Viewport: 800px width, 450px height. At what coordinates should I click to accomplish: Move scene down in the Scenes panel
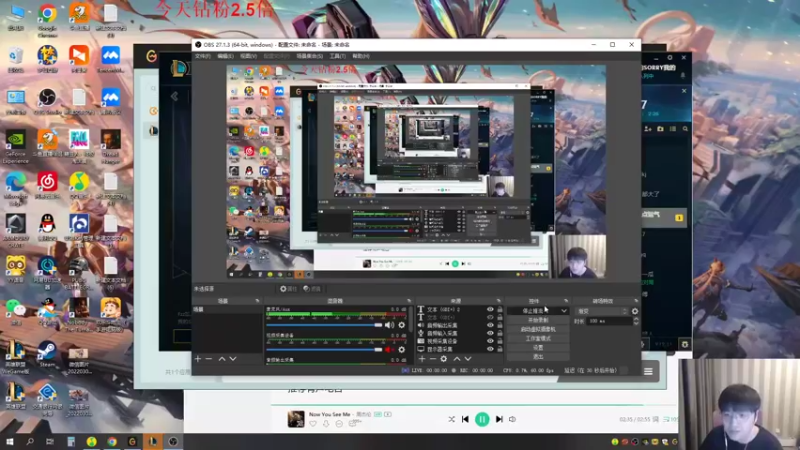pos(233,359)
